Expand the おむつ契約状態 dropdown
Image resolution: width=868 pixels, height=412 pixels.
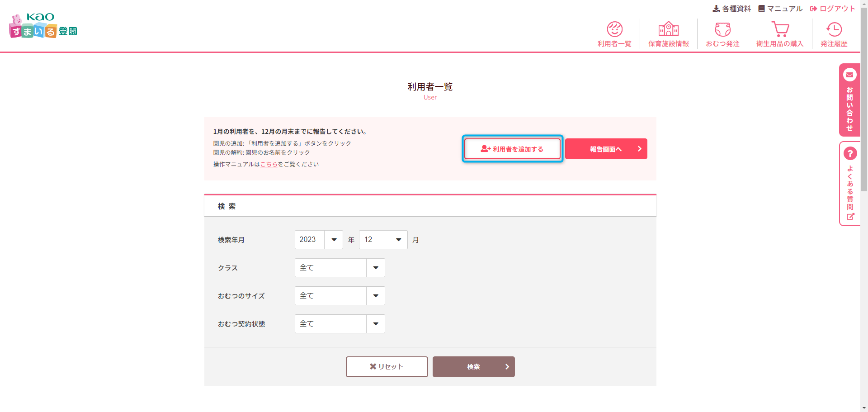click(340, 324)
